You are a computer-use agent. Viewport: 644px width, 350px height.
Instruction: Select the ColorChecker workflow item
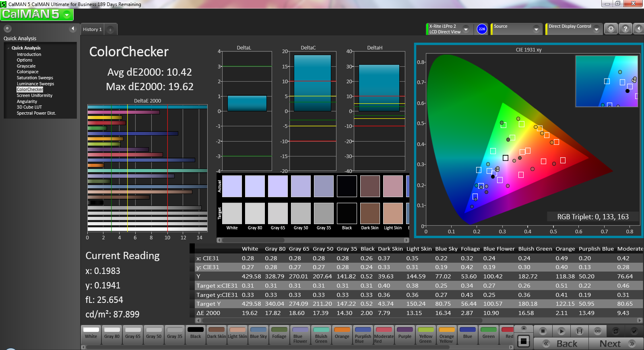pos(30,89)
